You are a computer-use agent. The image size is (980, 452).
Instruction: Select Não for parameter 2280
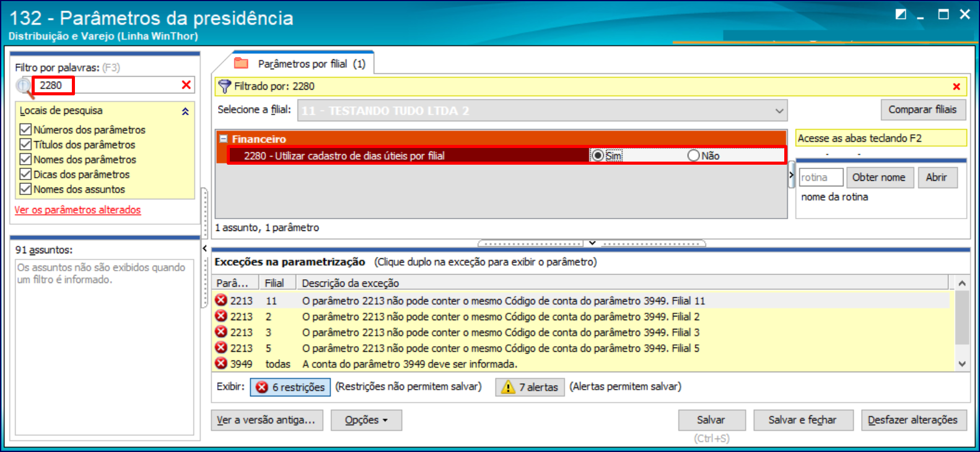point(694,155)
